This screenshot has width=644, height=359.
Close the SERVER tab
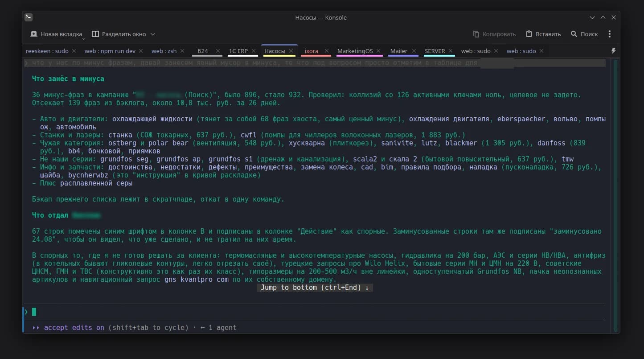pyautogui.click(x=451, y=51)
